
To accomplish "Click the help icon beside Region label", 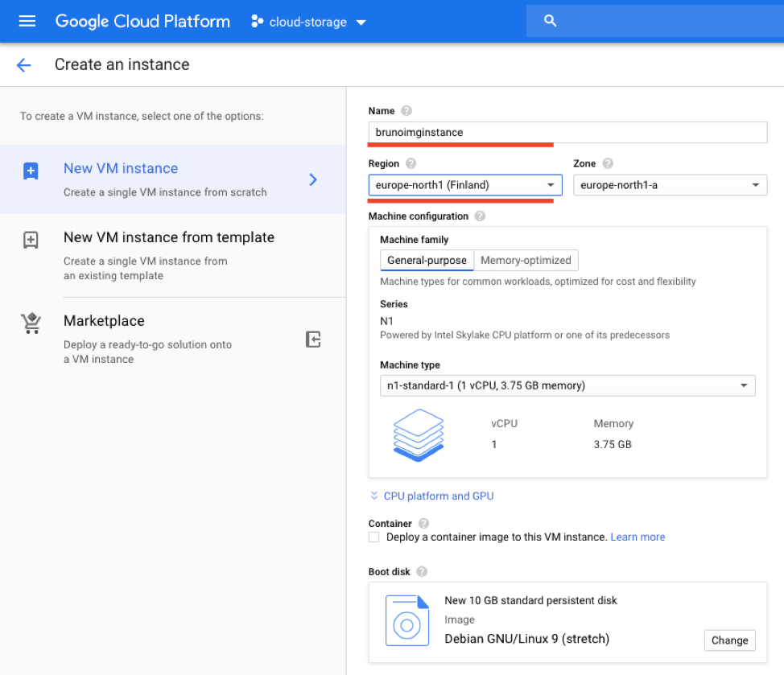I will [411, 163].
